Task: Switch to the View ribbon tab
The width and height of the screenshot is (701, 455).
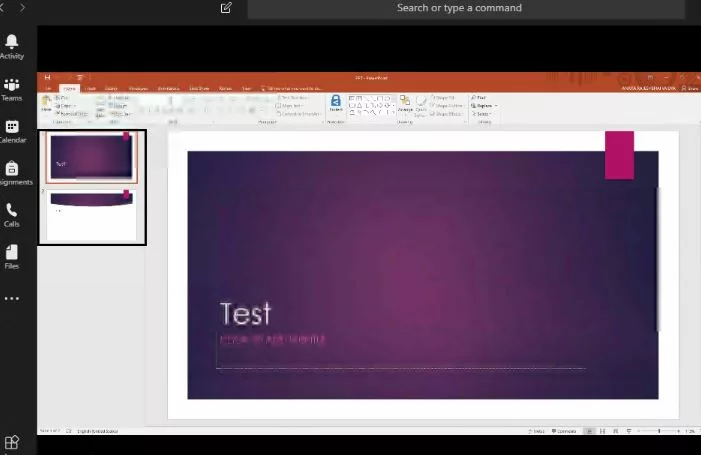Action: click(x=247, y=88)
